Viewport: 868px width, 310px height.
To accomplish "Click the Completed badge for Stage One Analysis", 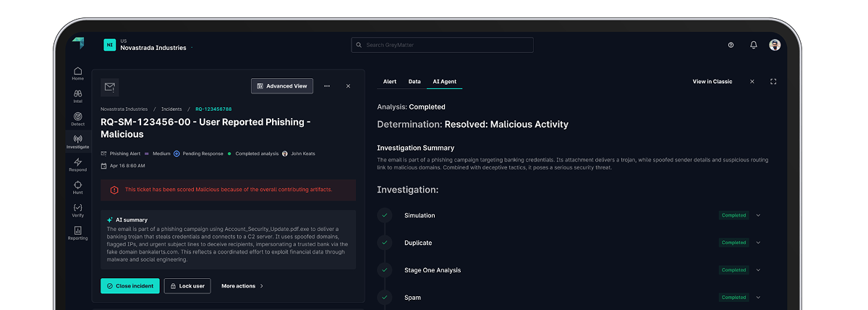I will (x=733, y=270).
